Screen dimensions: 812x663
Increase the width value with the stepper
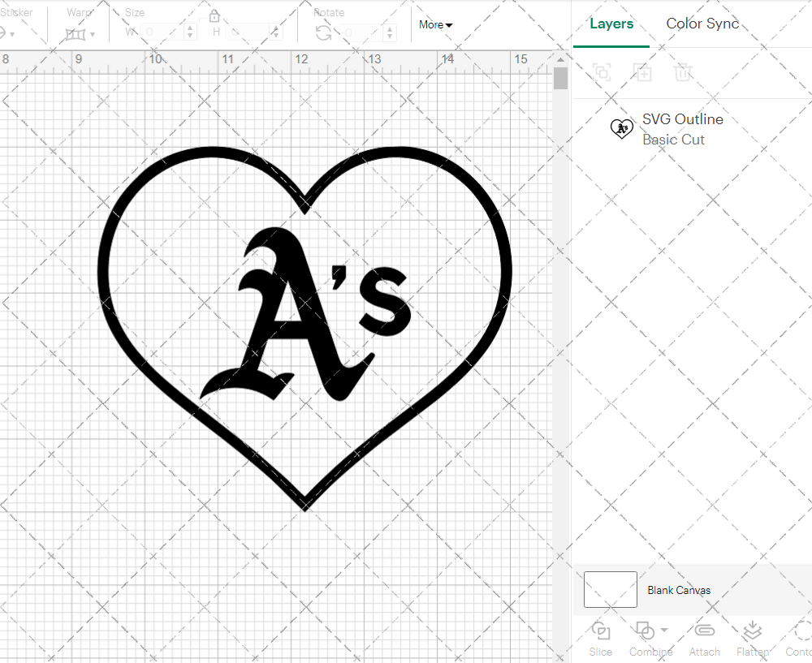coord(191,28)
